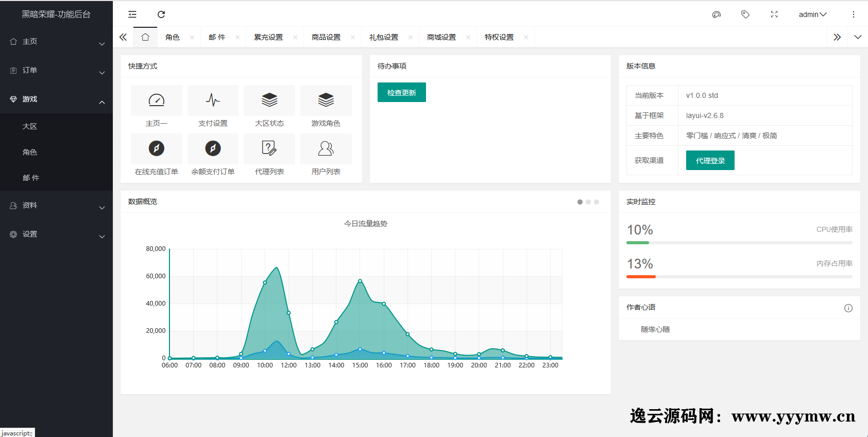Click the 检查更新 button

(402, 92)
